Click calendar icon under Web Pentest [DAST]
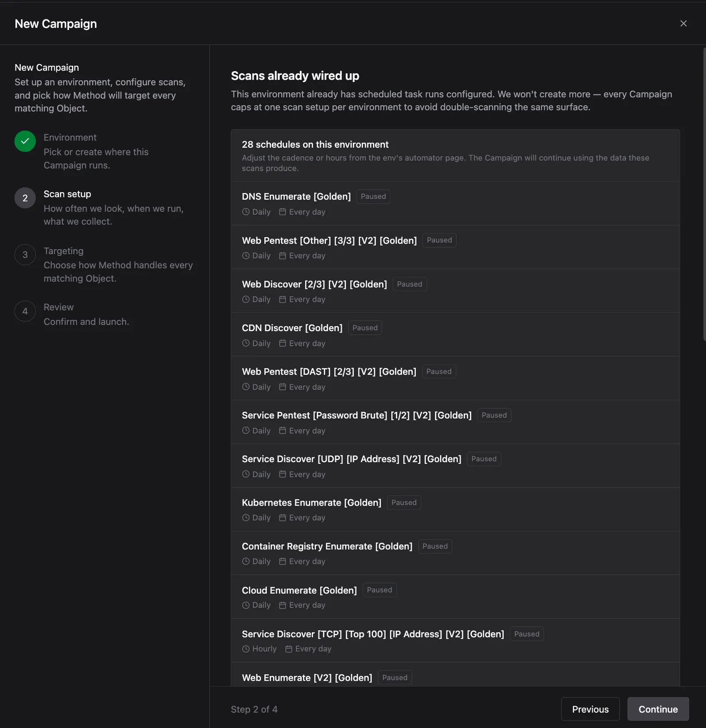706x728 pixels. coord(282,387)
